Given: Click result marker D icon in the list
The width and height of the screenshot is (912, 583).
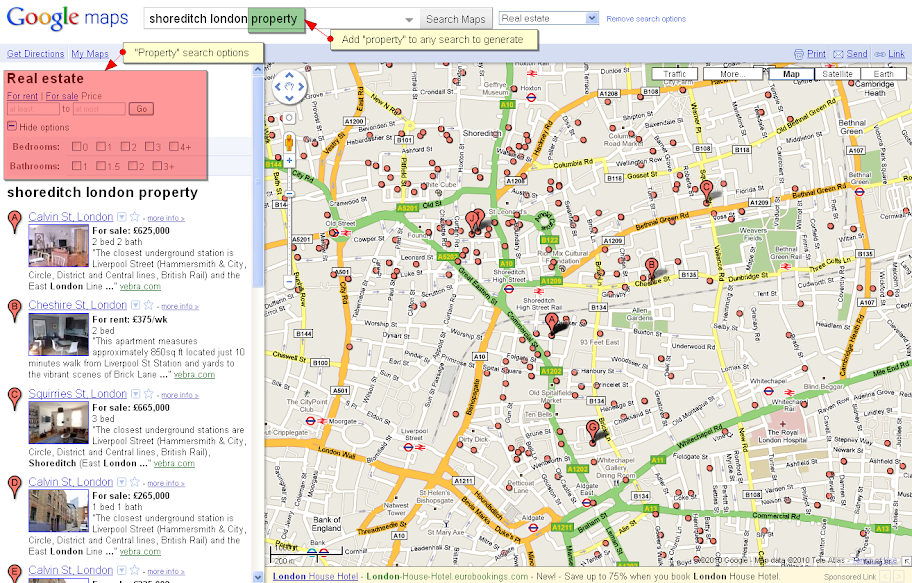Looking at the screenshot, I should [x=15, y=488].
